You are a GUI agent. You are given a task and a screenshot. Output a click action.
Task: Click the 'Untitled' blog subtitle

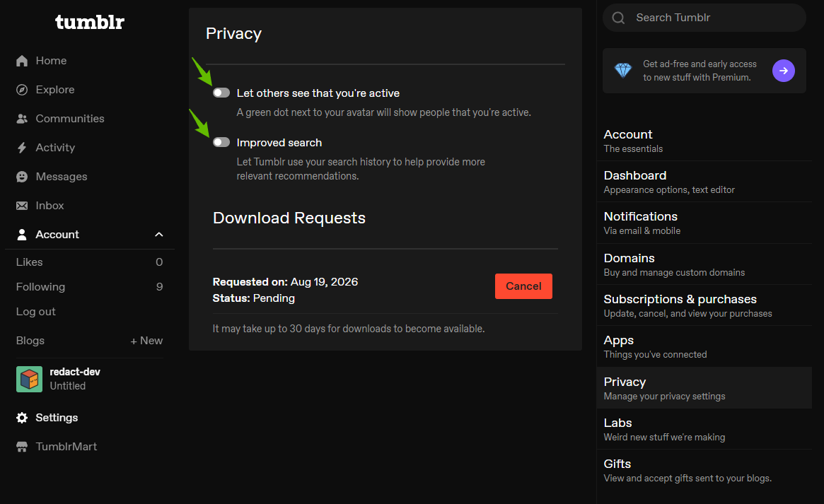68,386
